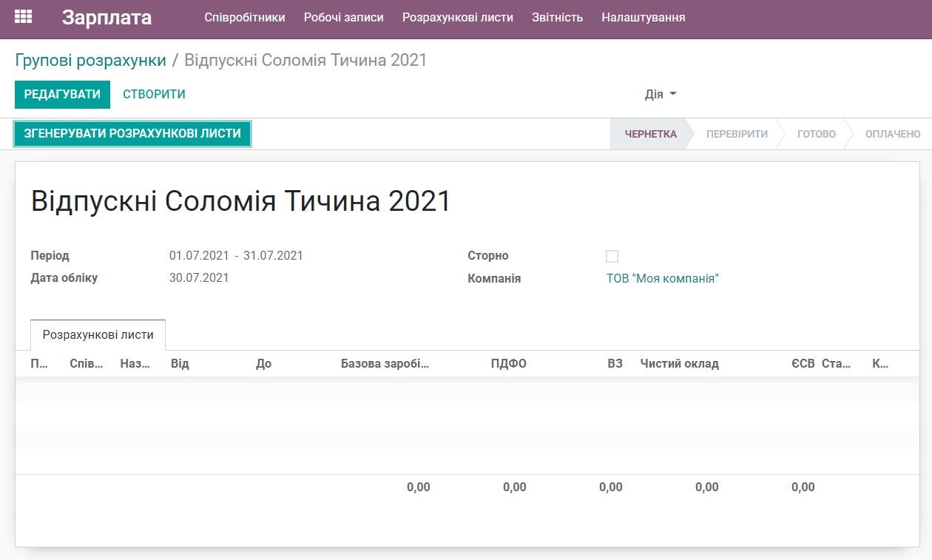Select the ЧЕРНЕТКА status stage
932x560 pixels.
(x=649, y=134)
